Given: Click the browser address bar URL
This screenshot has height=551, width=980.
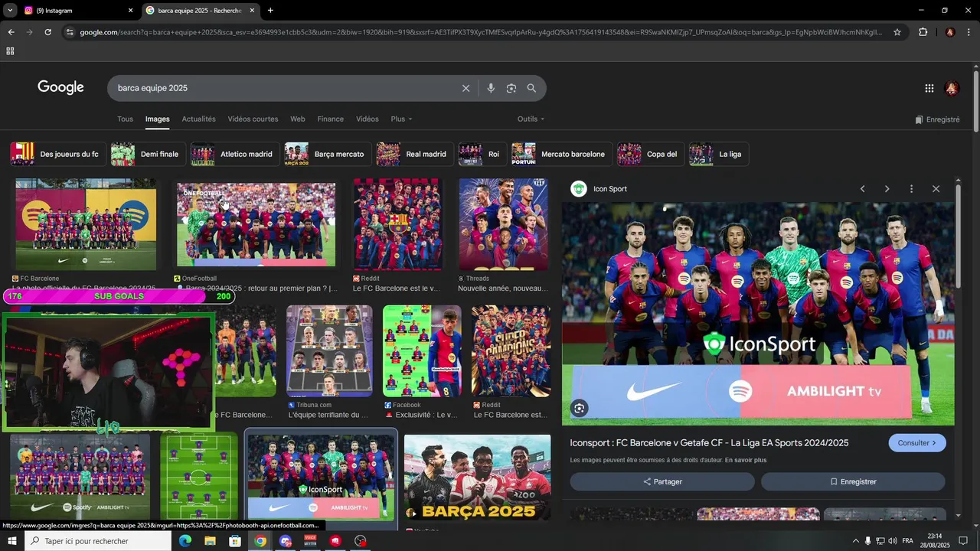Looking at the screenshot, I should pos(481,32).
